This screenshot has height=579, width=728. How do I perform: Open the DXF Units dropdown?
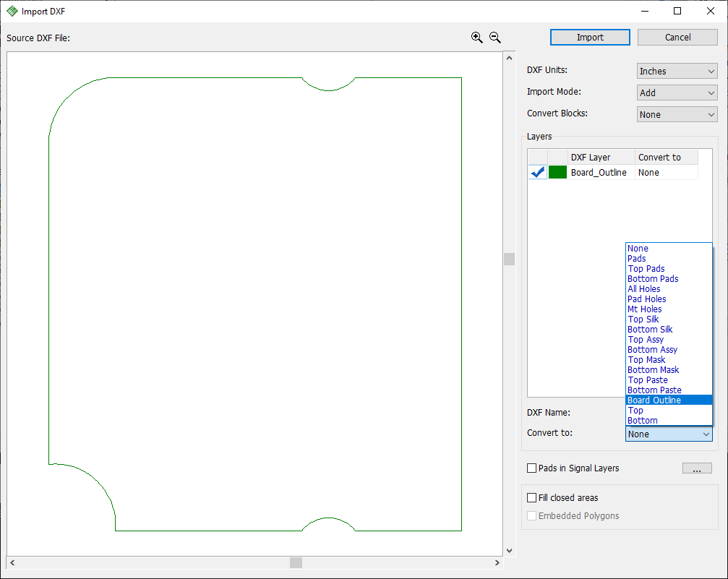(x=677, y=71)
